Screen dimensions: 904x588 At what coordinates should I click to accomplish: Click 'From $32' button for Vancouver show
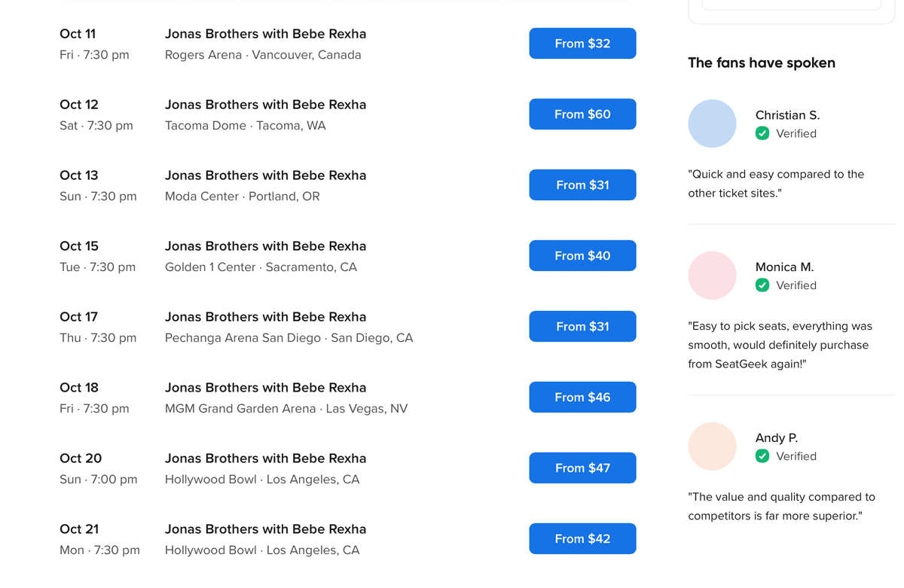(x=582, y=44)
